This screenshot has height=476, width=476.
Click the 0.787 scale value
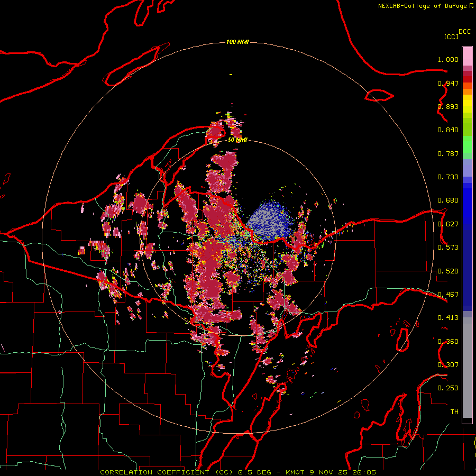(x=448, y=153)
